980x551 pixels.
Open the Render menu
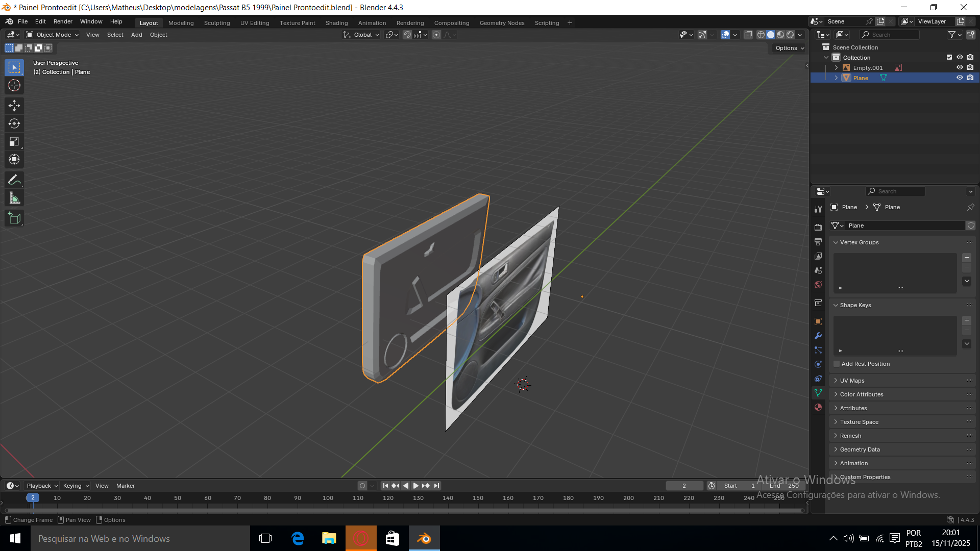click(63, 21)
